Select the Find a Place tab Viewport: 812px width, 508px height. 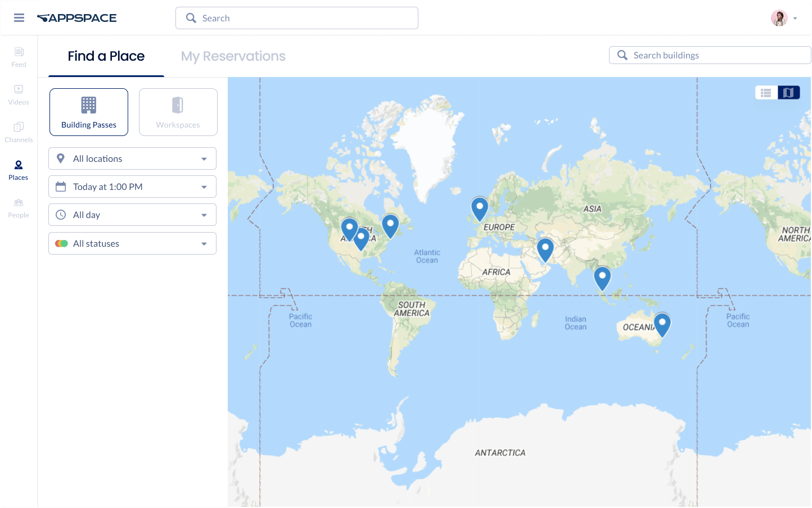[106, 56]
